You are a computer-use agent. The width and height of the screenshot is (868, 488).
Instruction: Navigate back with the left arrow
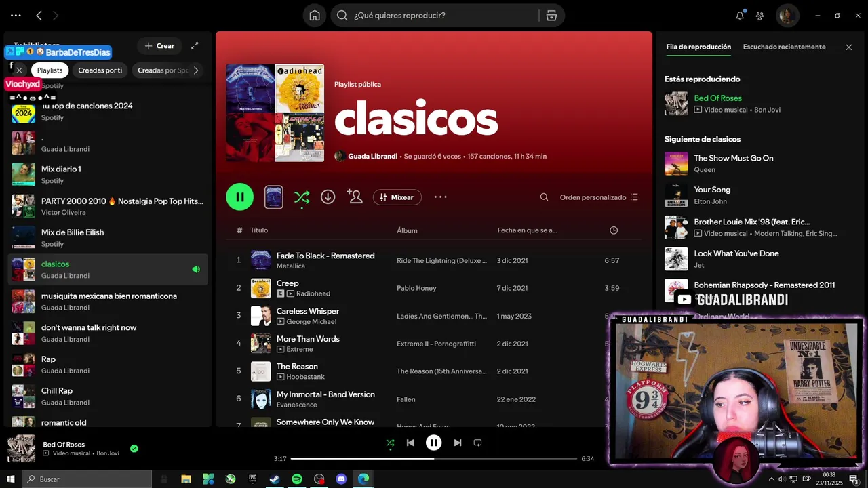(39, 16)
